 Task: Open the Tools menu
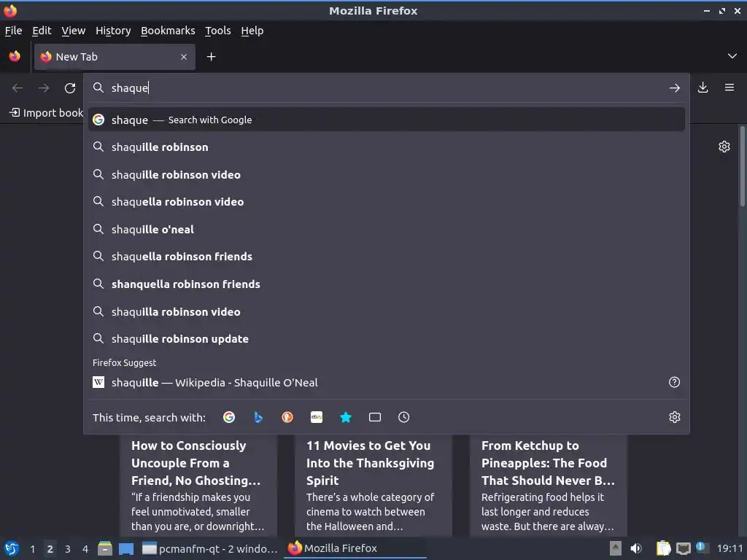pos(217,31)
